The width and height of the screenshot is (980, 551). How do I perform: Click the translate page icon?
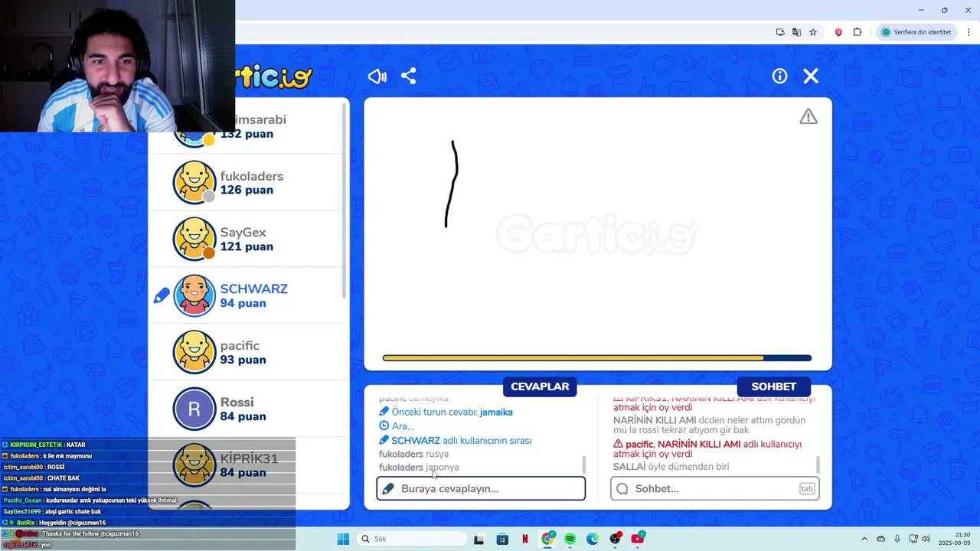796,32
